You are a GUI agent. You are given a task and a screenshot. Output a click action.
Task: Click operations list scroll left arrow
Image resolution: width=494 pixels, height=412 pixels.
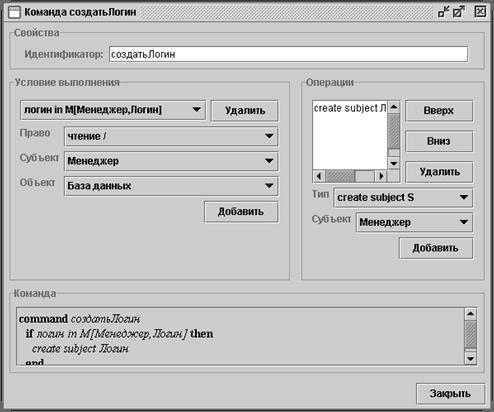coord(319,176)
